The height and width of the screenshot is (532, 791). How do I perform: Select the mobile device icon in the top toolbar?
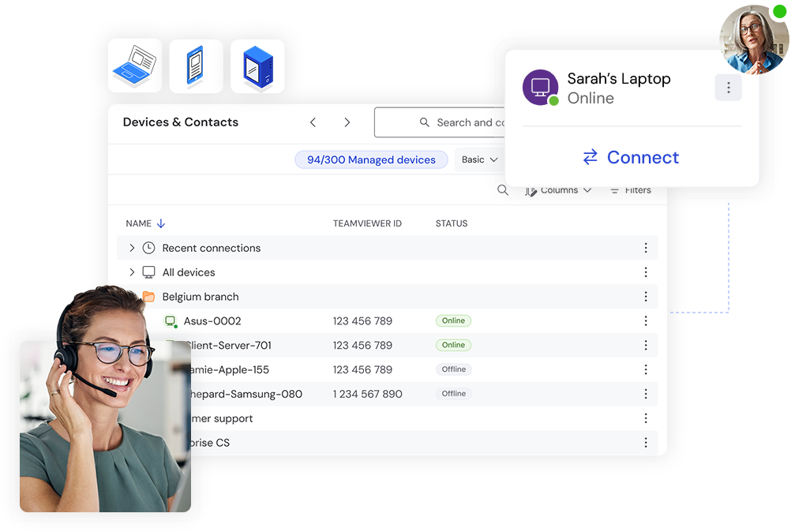(196, 66)
